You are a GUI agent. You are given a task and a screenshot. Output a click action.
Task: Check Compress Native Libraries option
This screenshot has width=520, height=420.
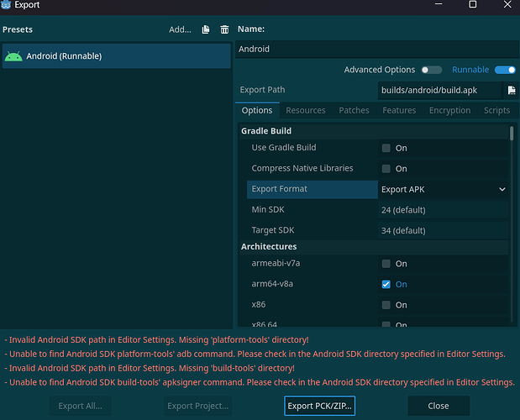click(x=386, y=169)
